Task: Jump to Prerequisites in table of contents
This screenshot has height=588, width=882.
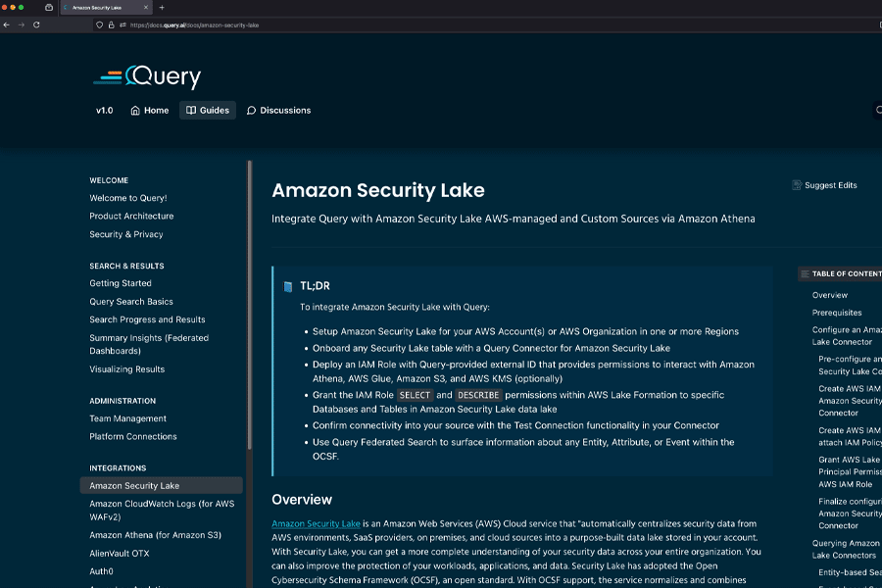Action: point(836,313)
